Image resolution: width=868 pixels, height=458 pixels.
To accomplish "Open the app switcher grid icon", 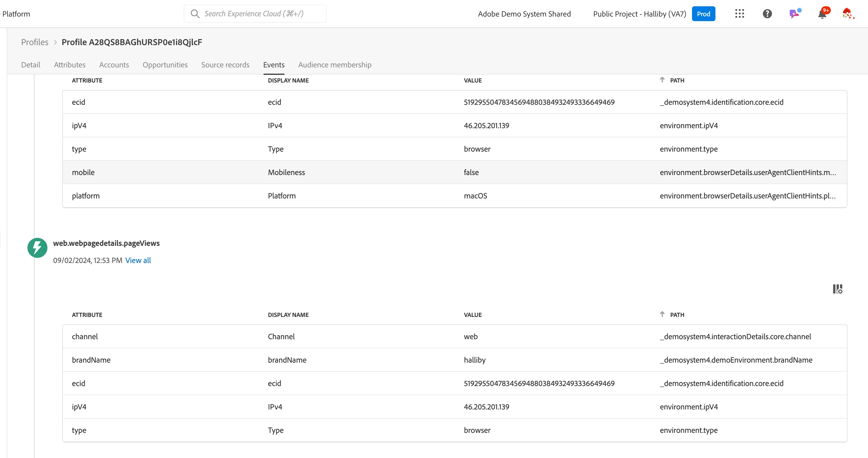I will [x=740, y=14].
